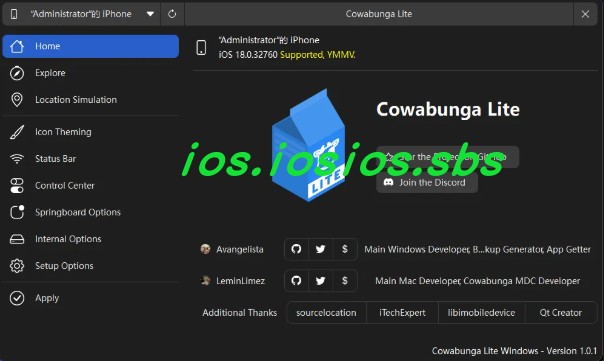
Task: Click the iTechExpert thanks button
Action: (x=402, y=313)
